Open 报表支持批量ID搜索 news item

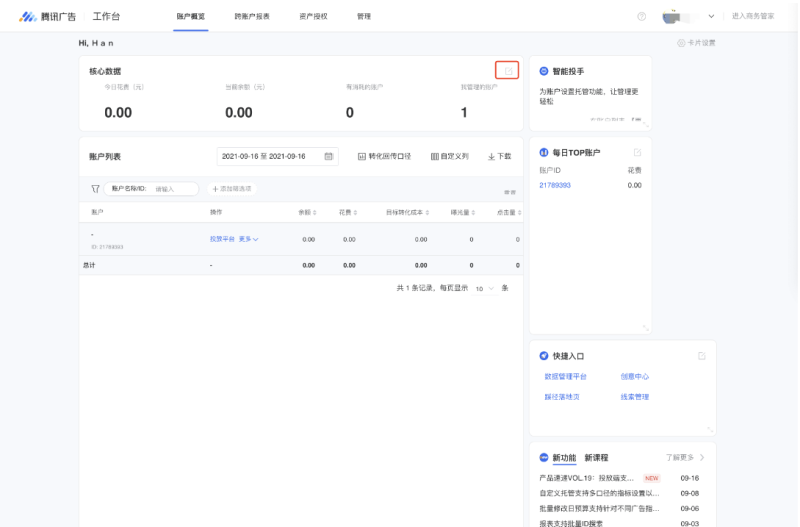[571, 523]
